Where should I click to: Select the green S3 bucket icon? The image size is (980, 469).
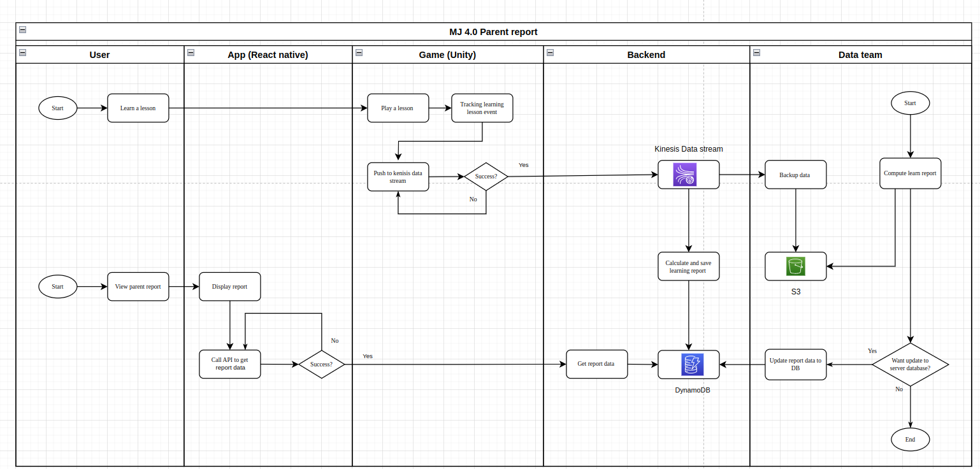pyautogui.click(x=795, y=266)
